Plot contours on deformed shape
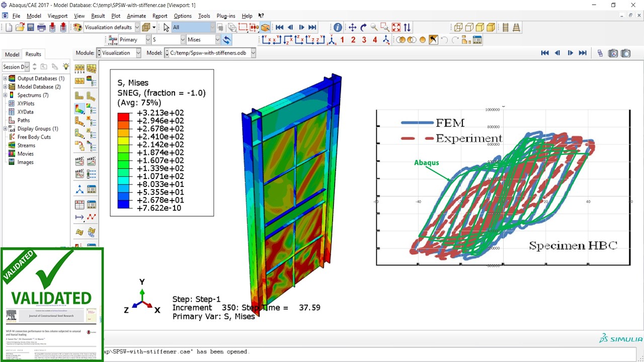 tap(79, 109)
